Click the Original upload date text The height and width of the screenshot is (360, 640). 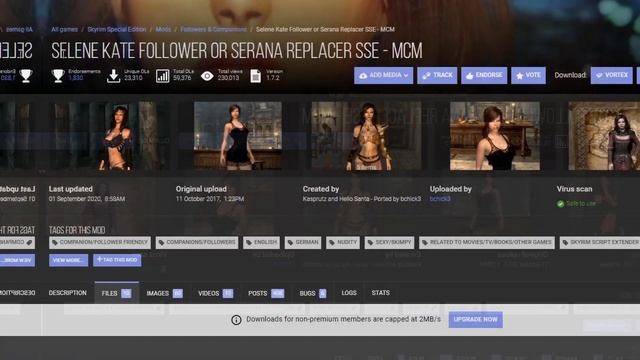[x=210, y=199]
